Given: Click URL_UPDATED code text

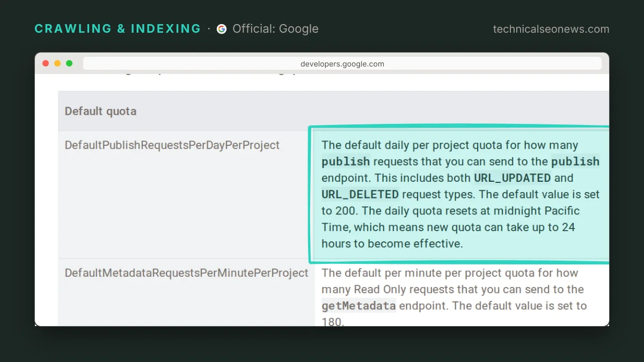Looking at the screenshot, I should coord(513,178).
